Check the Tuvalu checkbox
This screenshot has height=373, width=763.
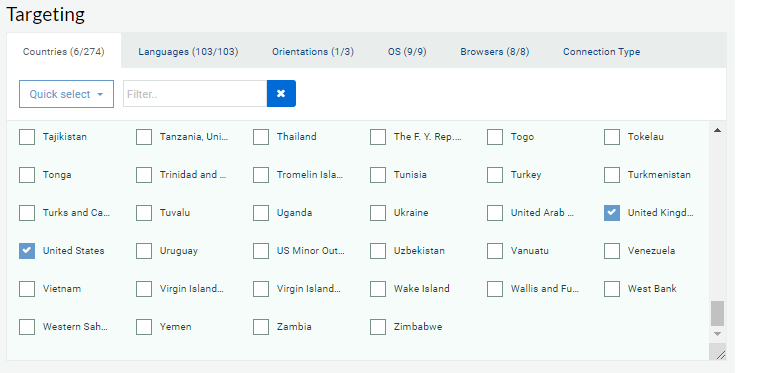point(144,213)
